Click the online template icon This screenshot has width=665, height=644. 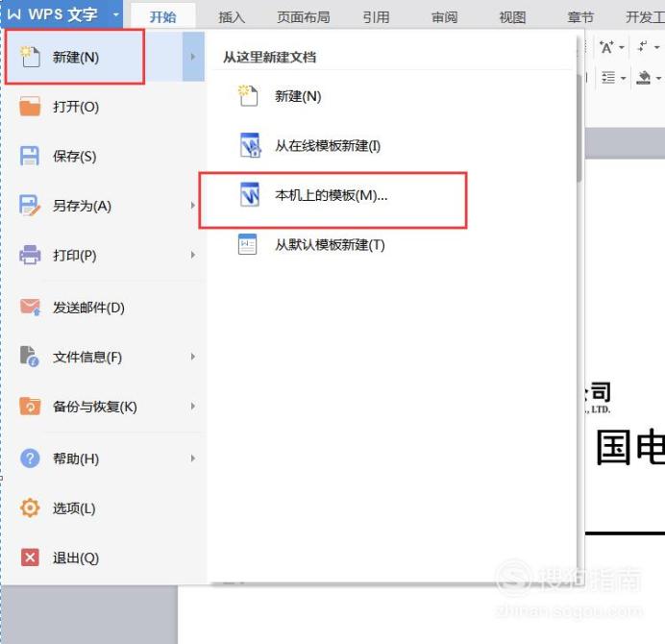(250, 145)
